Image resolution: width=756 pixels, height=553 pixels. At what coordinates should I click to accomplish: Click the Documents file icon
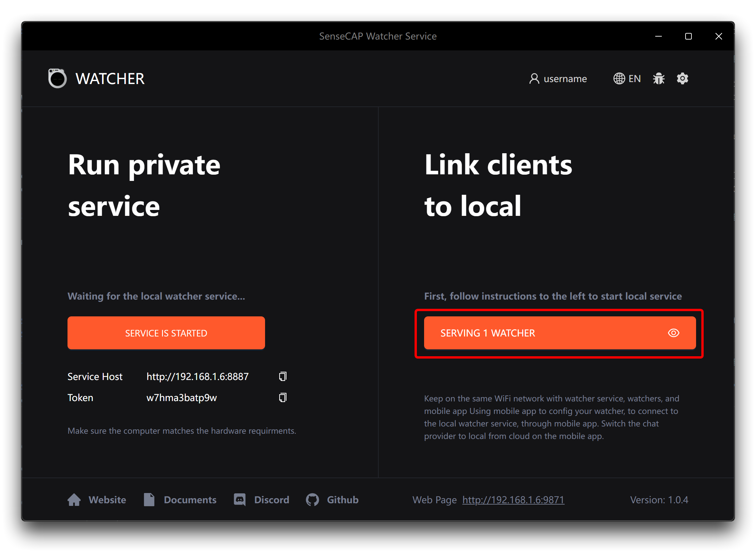149,500
